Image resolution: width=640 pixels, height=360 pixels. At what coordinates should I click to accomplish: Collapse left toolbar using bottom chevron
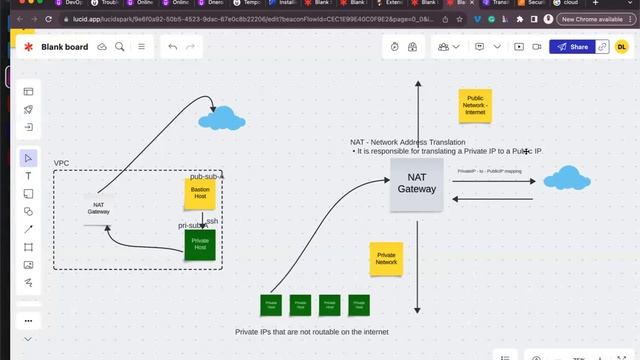pyautogui.click(x=28, y=339)
